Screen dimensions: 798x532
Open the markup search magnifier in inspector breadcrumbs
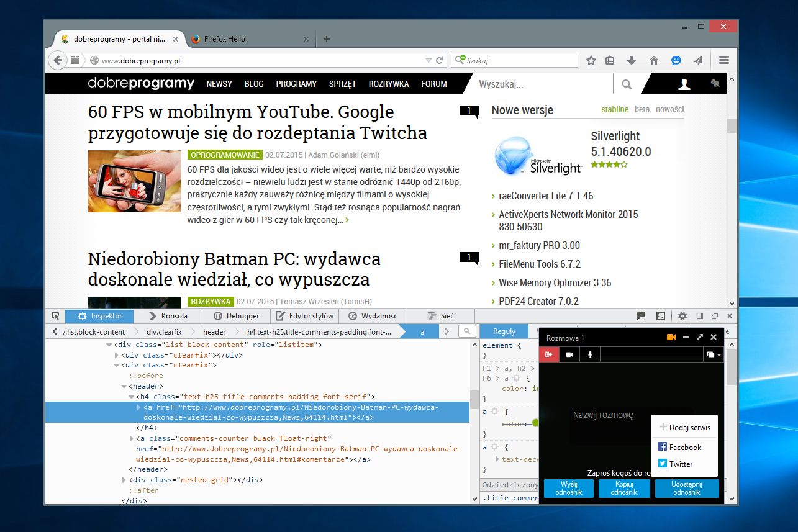click(x=466, y=331)
